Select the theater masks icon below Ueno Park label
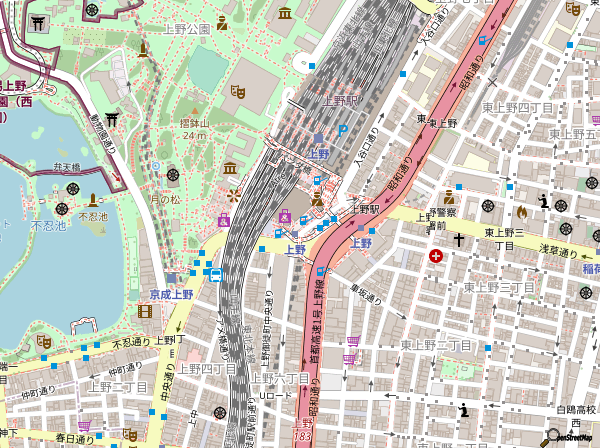The image size is (600, 448). click(x=238, y=91)
